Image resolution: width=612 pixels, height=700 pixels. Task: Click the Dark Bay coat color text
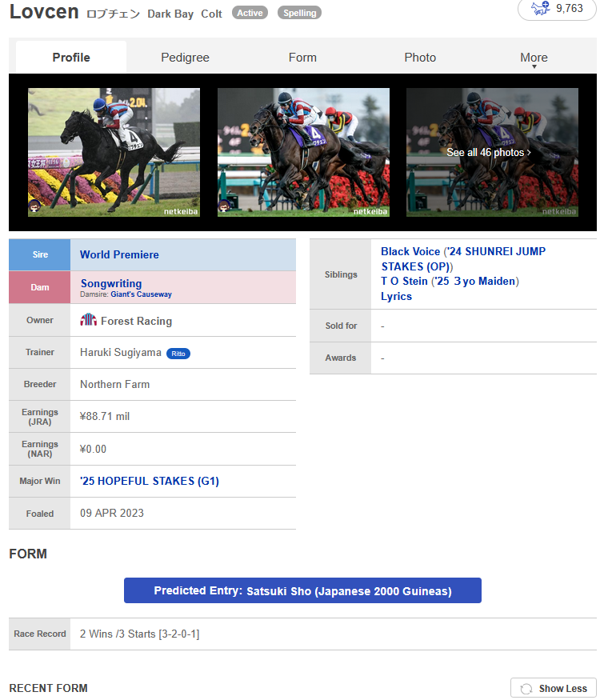pyautogui.click(x=170, y=14)
